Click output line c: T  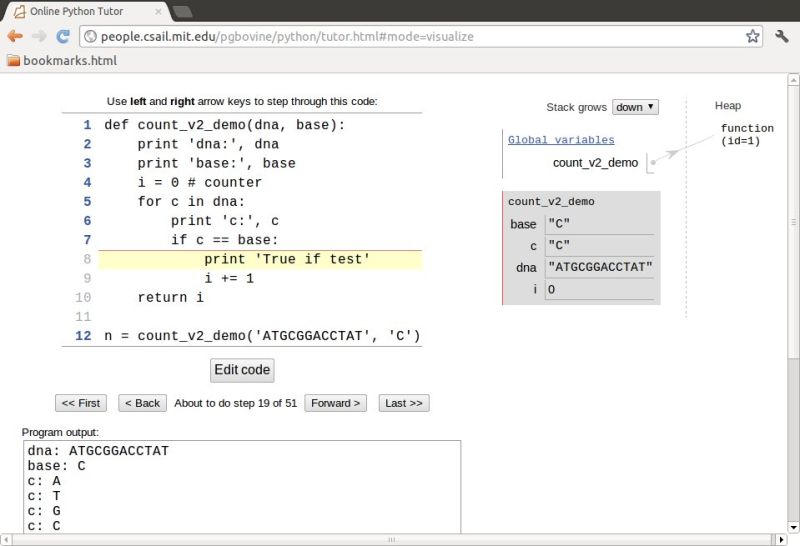44,496
